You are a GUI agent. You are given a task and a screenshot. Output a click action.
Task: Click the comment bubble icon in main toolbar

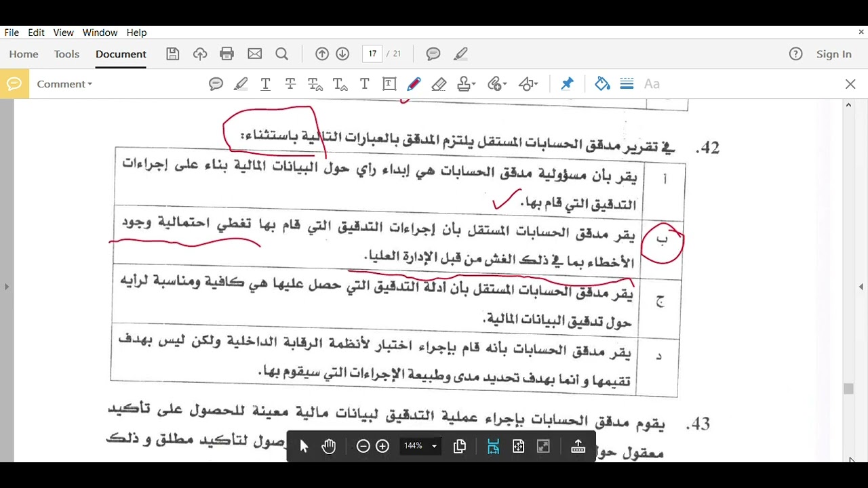click(433, 54)
